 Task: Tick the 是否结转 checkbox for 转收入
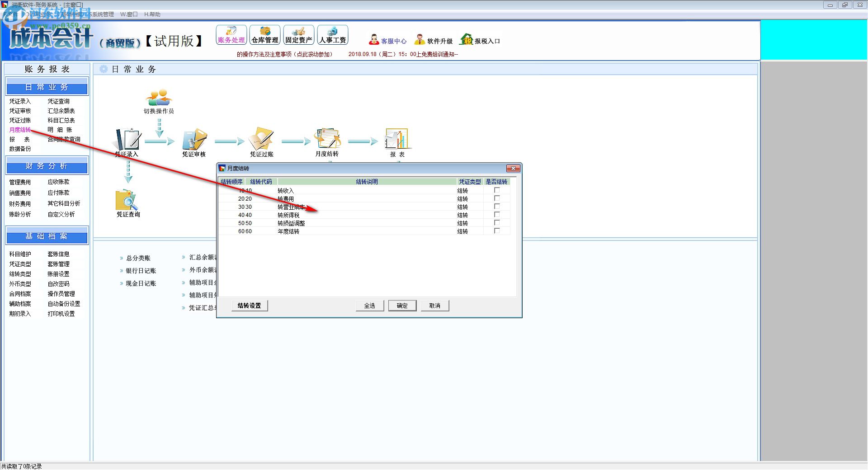coord(497,190)
